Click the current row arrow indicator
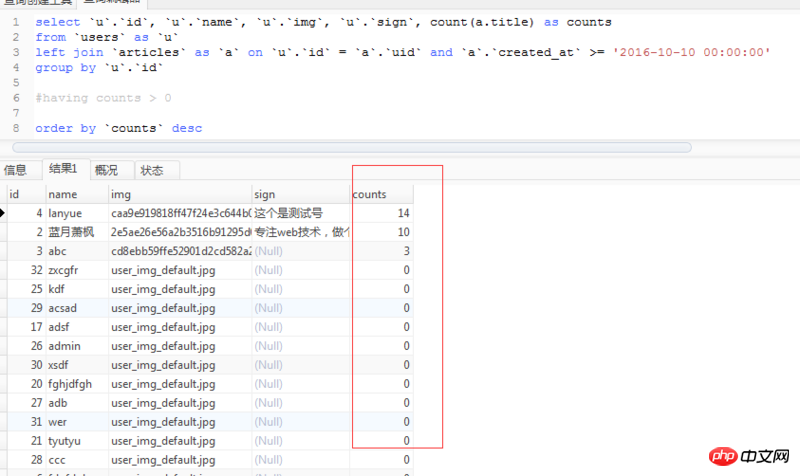800x476 pixels. pyautogui.click(x=4, y=213)
